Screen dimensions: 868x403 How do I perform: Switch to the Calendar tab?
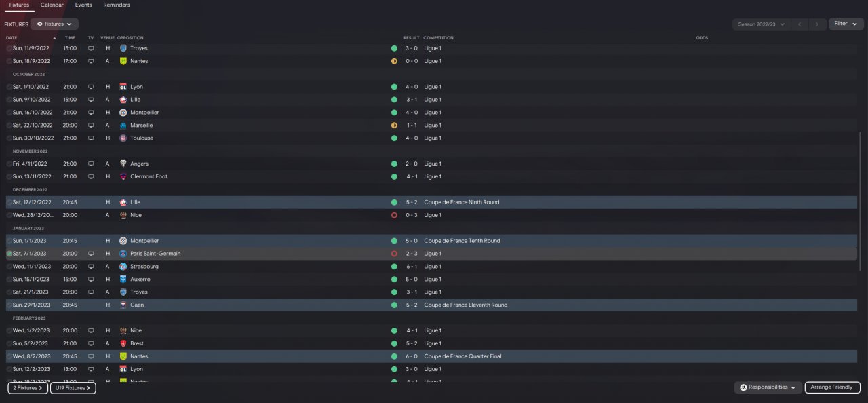(52, 5)
